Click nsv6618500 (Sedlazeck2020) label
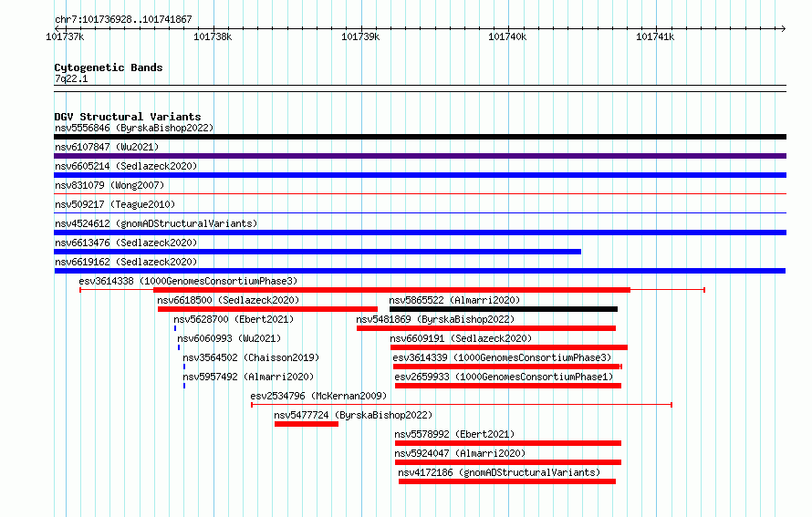812x517 pixels. [228, 300]
